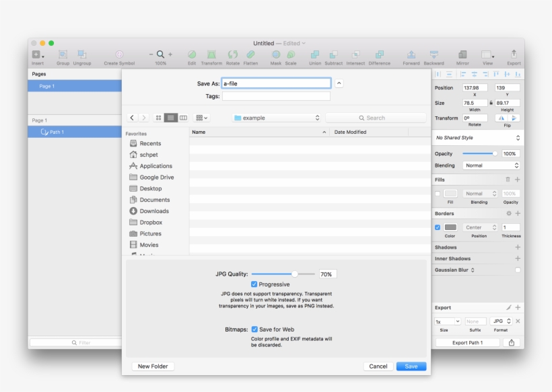Click the Mirror toolbar icon

(x=462, y=54)
